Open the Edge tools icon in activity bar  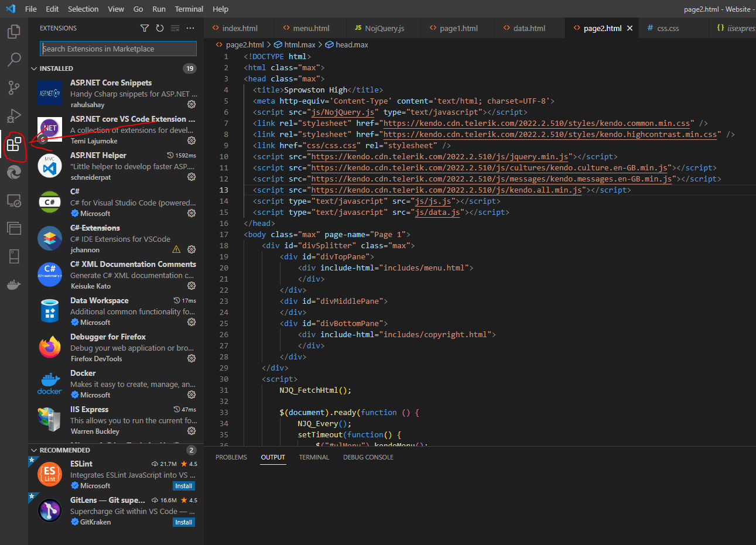[x=14, y=172]
